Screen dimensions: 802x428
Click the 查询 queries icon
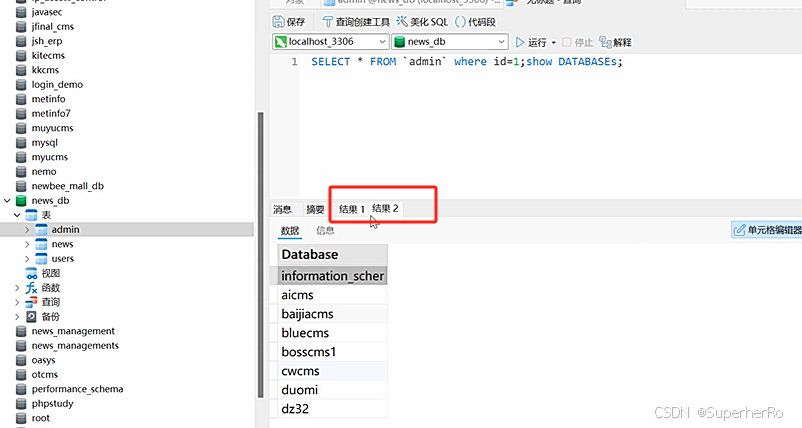[x=31, y=302]
